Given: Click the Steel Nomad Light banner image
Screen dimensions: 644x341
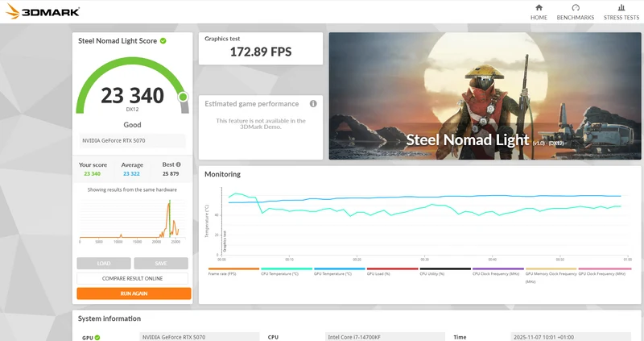Looking at the screenshot, I should tap(485, 96).
